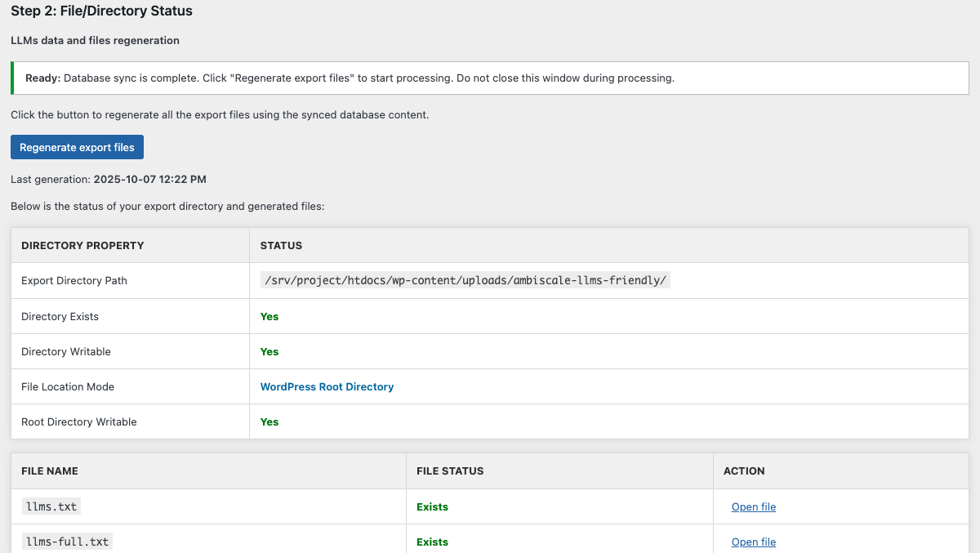Image resolution: width=980 pixels, height=553 pixels.
Task: Click the DIRECTORY PROPERTY column header
Action: (x=82, y=246)
